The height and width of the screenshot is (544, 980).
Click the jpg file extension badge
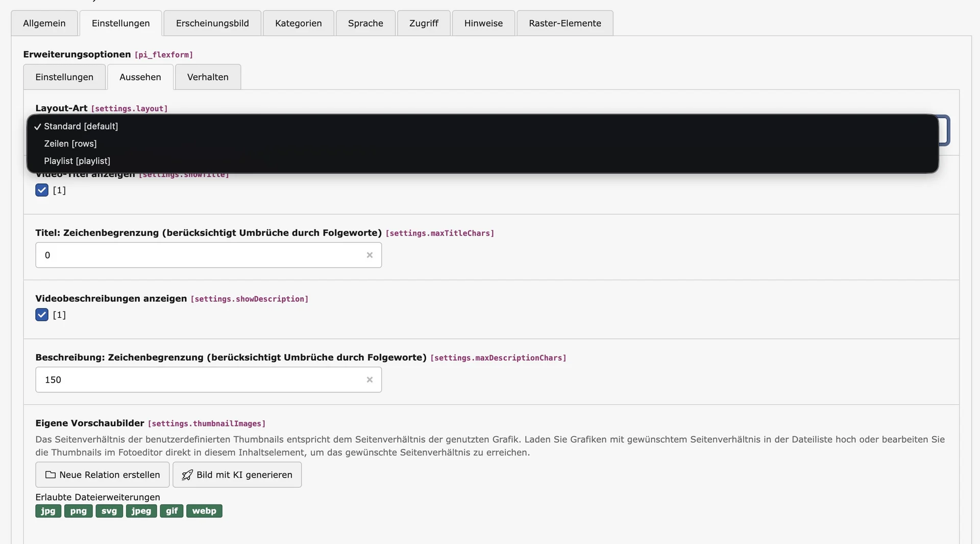pos(47,511)
